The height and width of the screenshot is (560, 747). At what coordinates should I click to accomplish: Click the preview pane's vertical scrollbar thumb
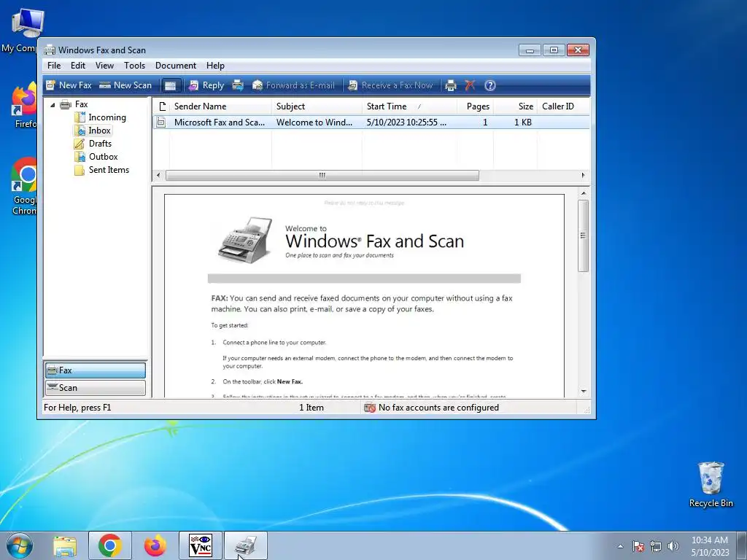point(583,236)
